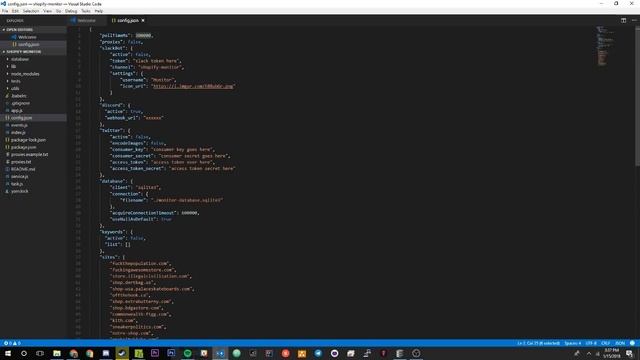
Task: Select Welcome in Open Editors
Action: (33, 37)
